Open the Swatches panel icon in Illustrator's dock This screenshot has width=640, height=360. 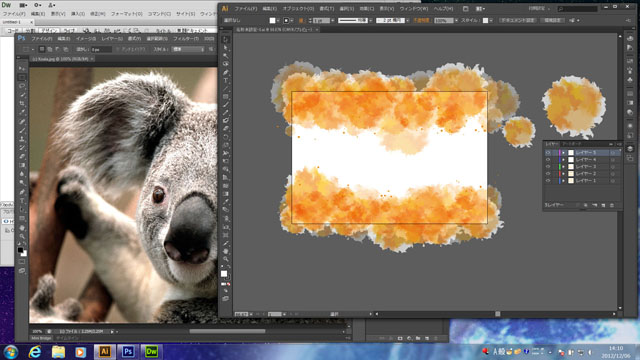coord(630,61)
